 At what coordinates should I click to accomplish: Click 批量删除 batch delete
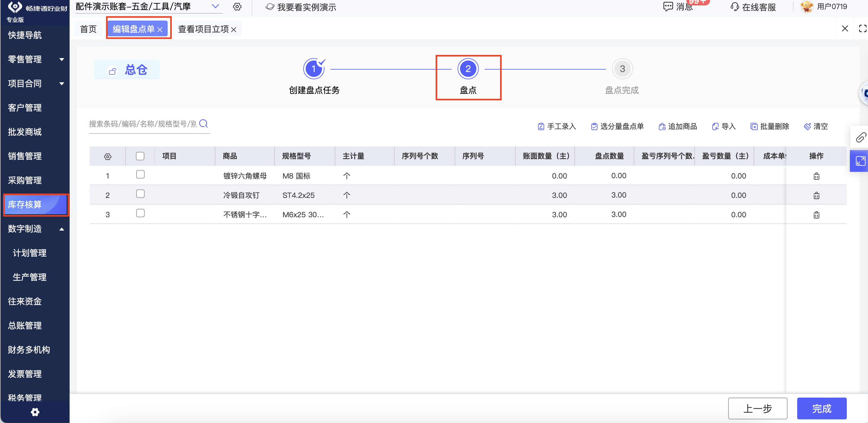click(x=770, y=126)
